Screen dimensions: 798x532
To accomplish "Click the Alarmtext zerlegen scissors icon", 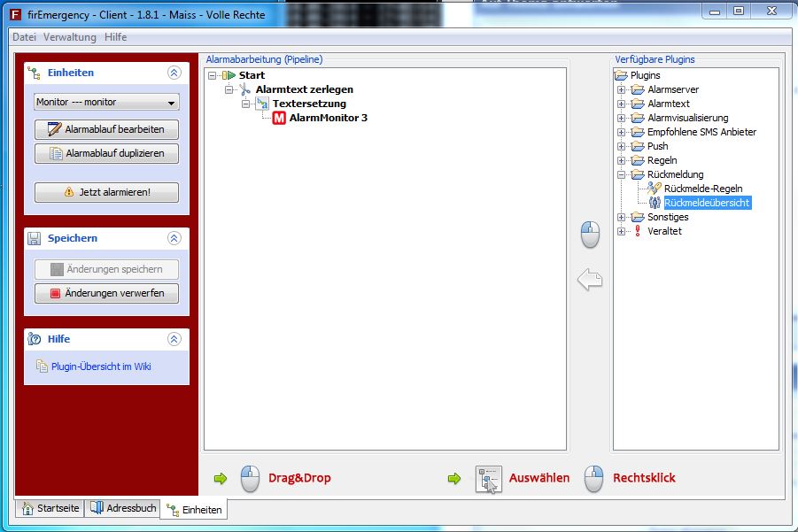I will [x=245, y=89].
